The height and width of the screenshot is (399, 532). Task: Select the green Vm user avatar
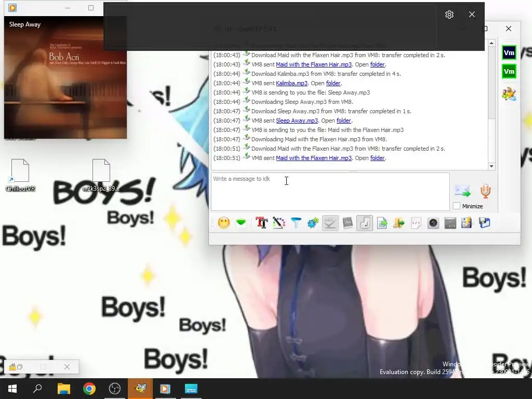(509, 71)
